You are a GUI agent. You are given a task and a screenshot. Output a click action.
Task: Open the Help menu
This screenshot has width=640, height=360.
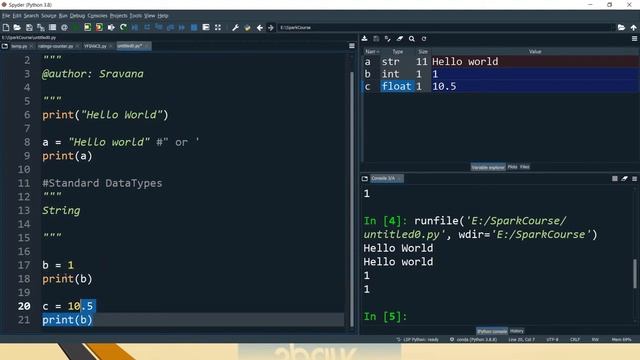(x=162, y=16)
